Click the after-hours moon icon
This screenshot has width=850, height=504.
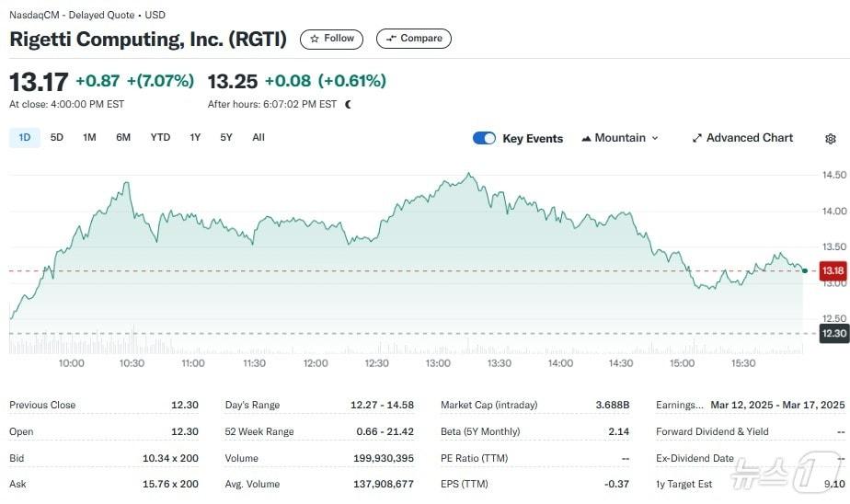pyautogui.click(x=348, y=105)
